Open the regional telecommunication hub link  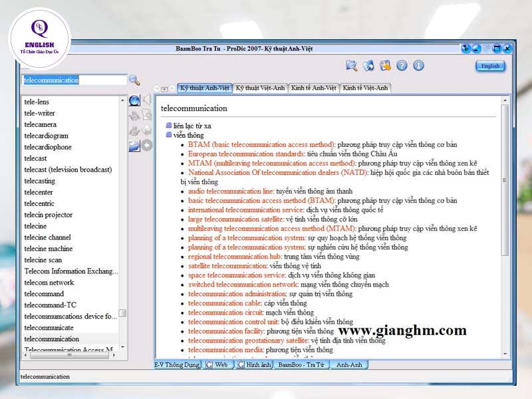[x=235, y=257]
